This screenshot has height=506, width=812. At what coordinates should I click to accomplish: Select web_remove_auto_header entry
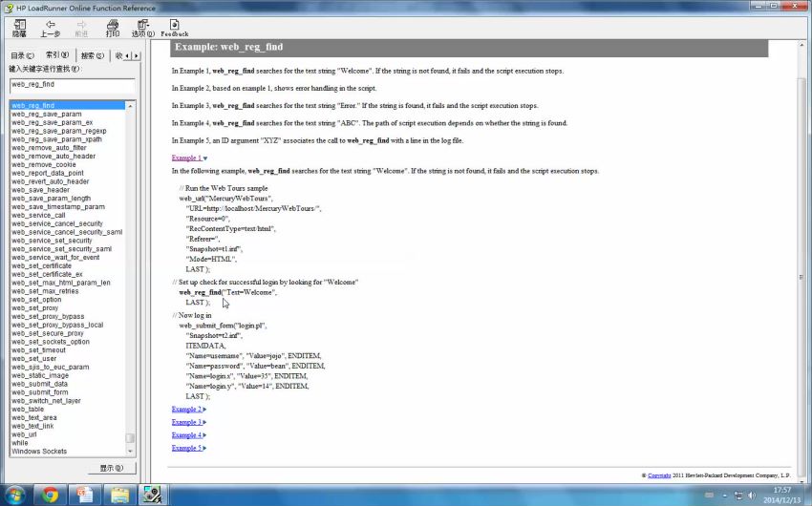[53, 157]
